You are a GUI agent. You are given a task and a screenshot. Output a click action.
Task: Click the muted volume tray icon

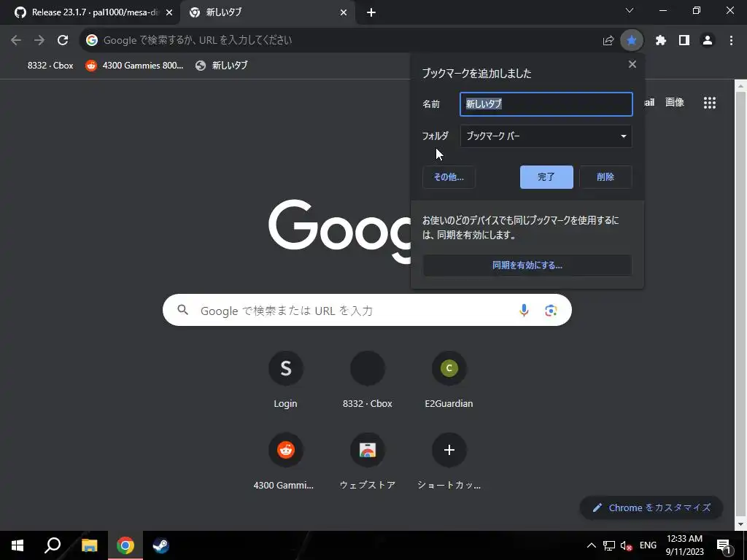coord(626,546)
